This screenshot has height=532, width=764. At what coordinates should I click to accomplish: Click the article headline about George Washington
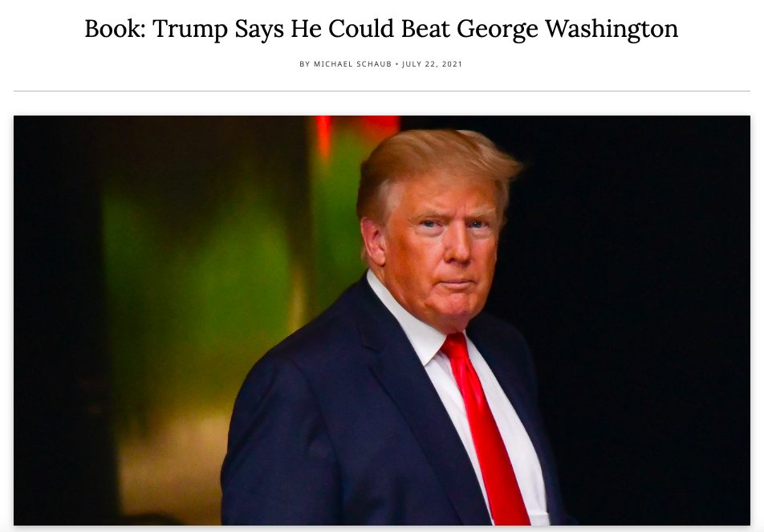pyautogui.click(x=381, y=29)
